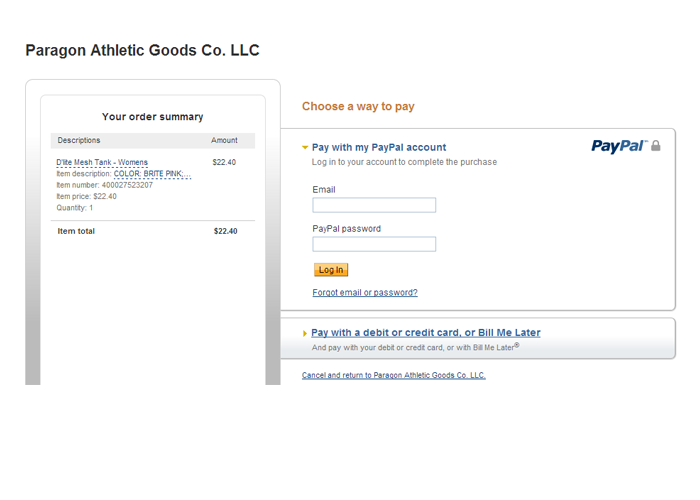Screen dimensions: 700x500
Task: Click the Log In button
Action: [x=331, y=270]
